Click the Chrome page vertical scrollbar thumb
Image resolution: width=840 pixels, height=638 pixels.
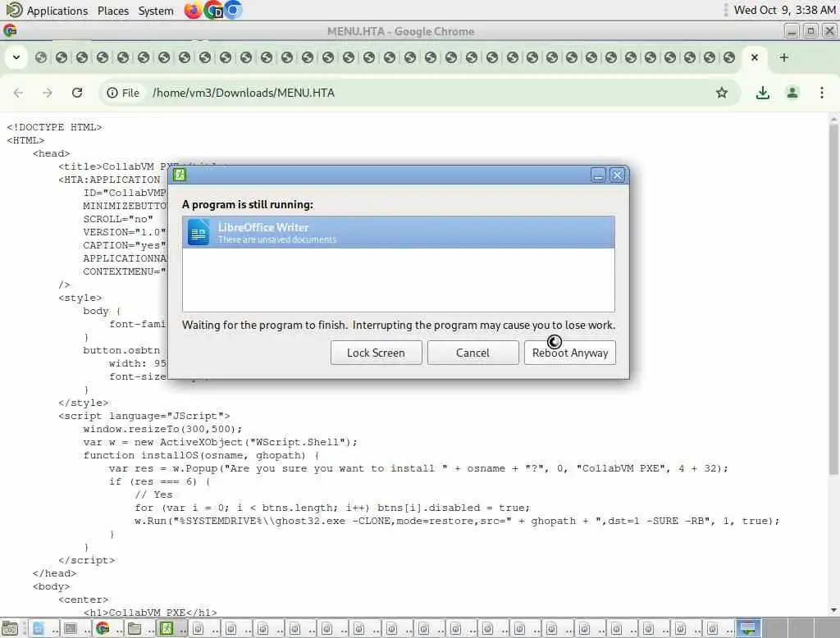833,300
